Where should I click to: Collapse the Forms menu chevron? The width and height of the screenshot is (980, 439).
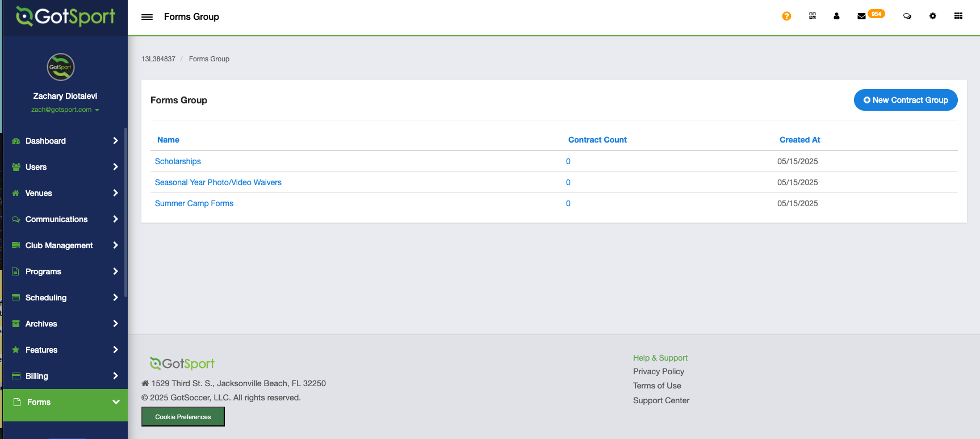pyautogui.click(x=116, y=402)
